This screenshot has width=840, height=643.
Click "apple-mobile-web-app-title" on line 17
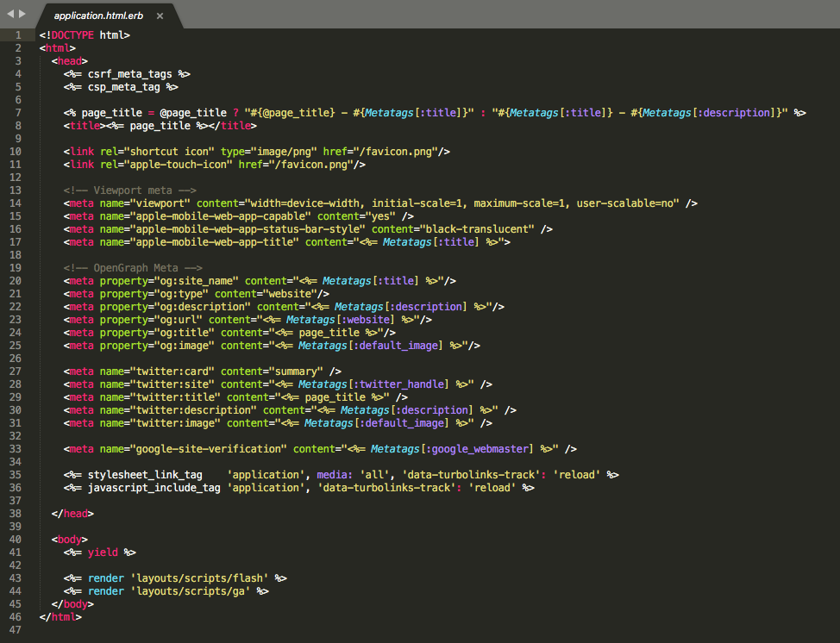click(x=215, y=242)
